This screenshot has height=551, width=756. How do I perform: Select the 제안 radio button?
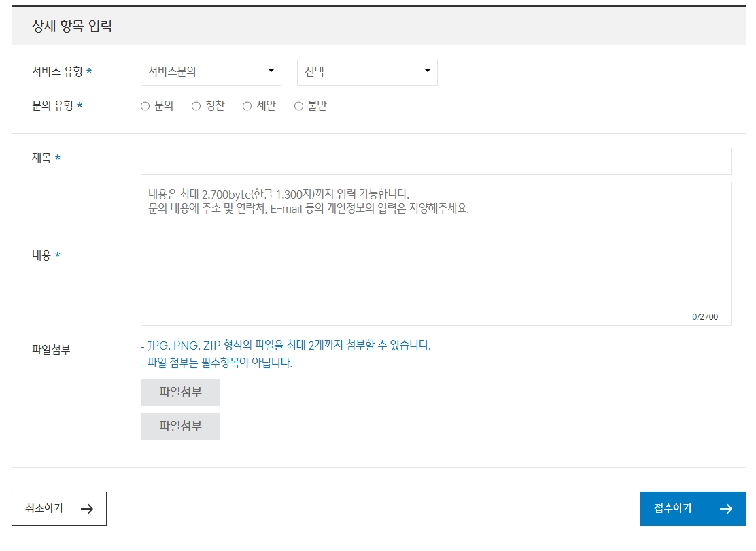point(246,105)
